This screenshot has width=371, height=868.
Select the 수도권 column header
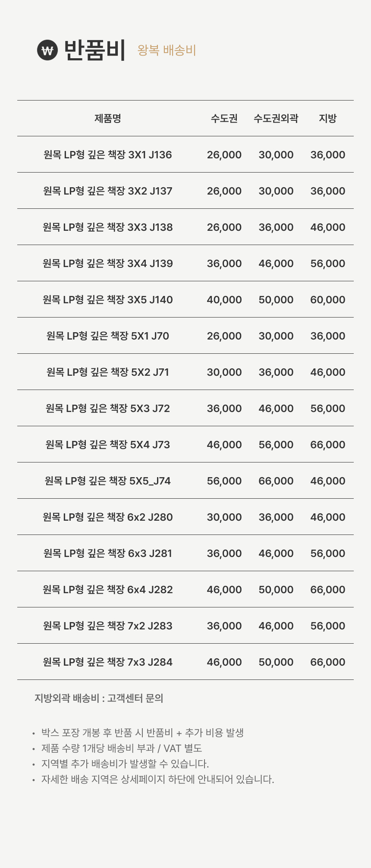coord(224,119)
